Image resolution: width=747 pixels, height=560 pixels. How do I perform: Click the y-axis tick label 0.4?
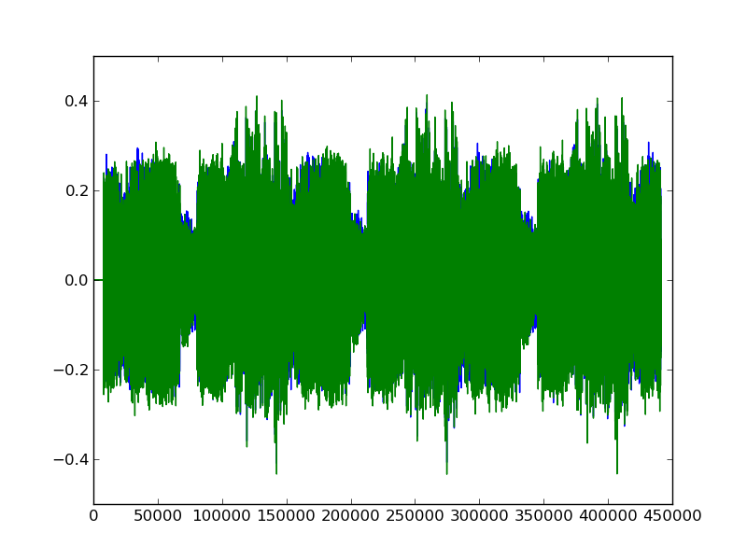click(77, 102)
